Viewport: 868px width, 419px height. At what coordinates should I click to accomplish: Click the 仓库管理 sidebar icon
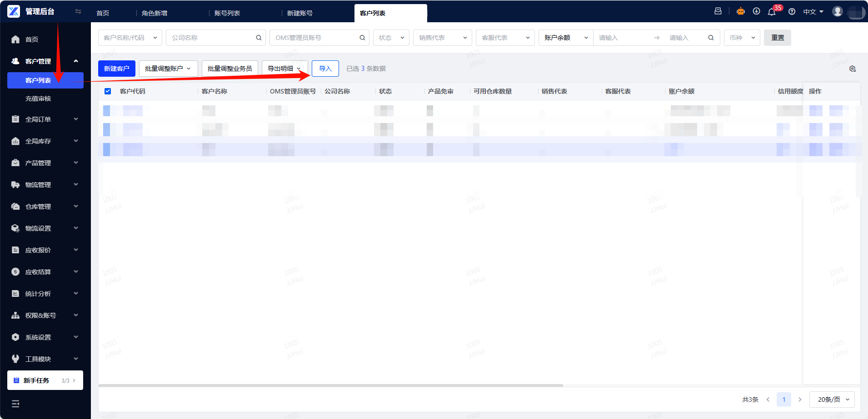(x=15, y=207)
